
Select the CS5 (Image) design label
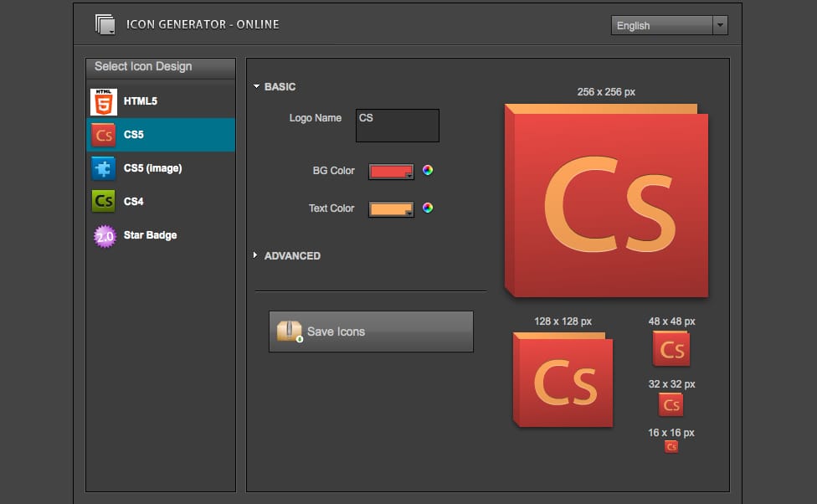tap(152, 168)
